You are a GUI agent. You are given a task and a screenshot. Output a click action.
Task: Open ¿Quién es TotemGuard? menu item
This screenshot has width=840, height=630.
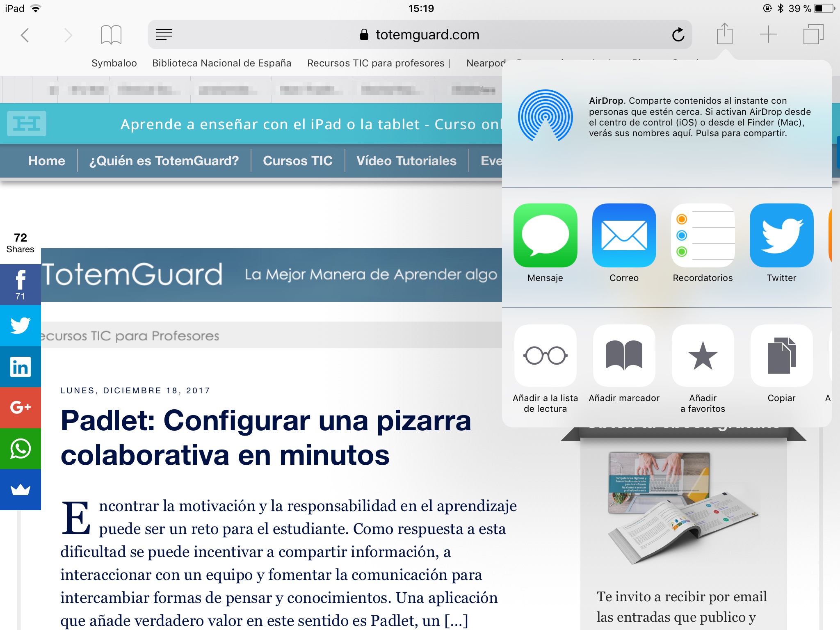164,161
